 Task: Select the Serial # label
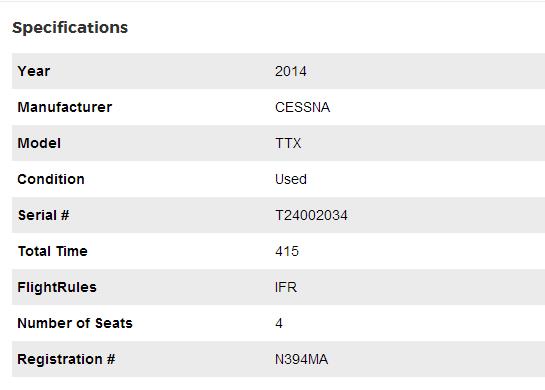pyautogui.click(x=43, y=215)
